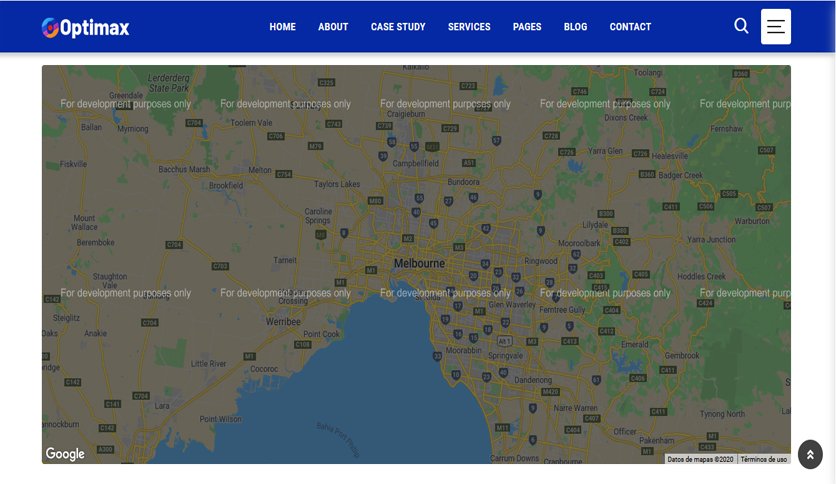Click the Pakenham label on map
This screenshot has height=484, width=836.
(x=657, y=440)
